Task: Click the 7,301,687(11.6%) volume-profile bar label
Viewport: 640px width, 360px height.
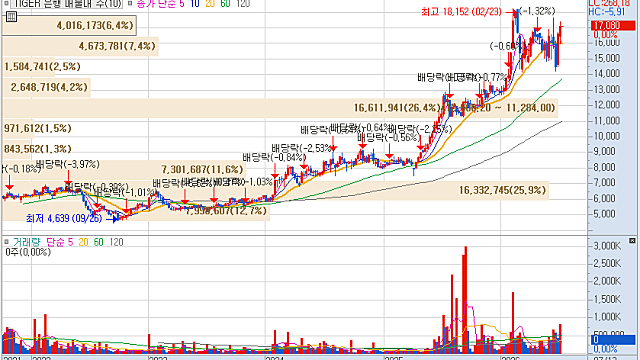Action: click(x=202, y=169)
